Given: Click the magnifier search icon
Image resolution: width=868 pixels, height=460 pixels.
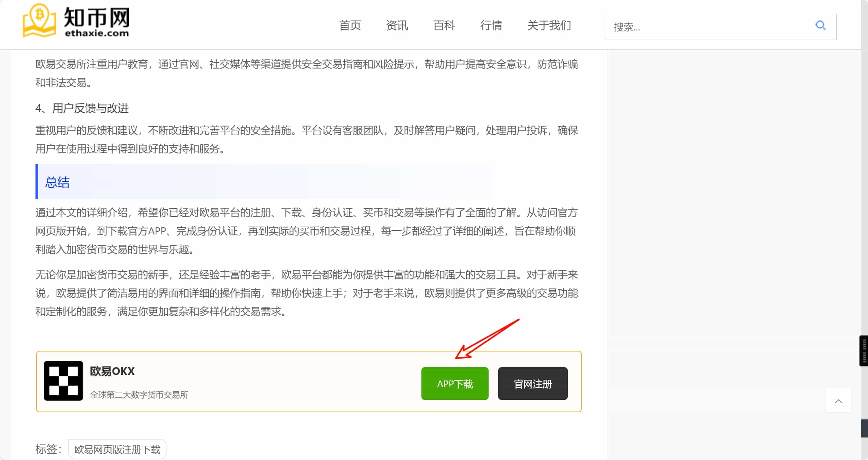Looking at the screenshot, I should [x=820, y=26].
